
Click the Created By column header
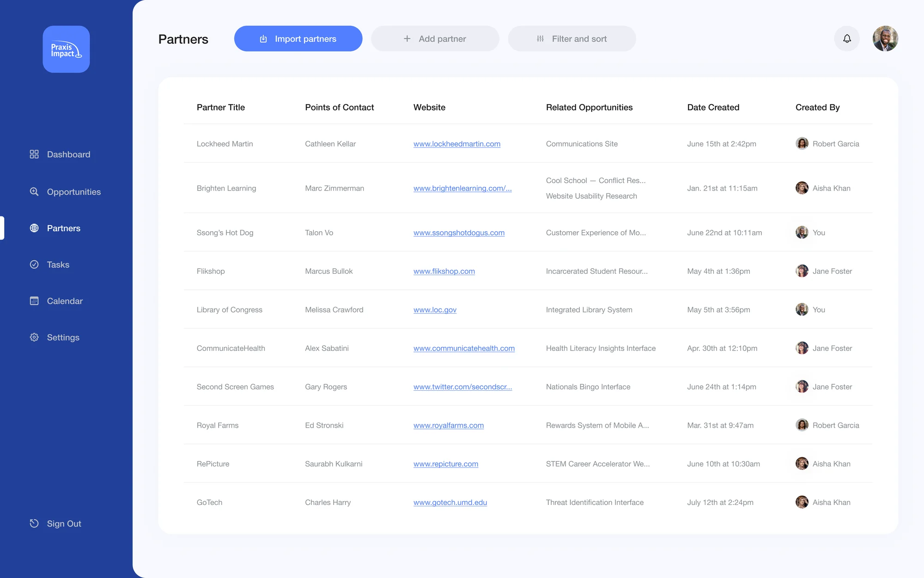click(817, 107)
